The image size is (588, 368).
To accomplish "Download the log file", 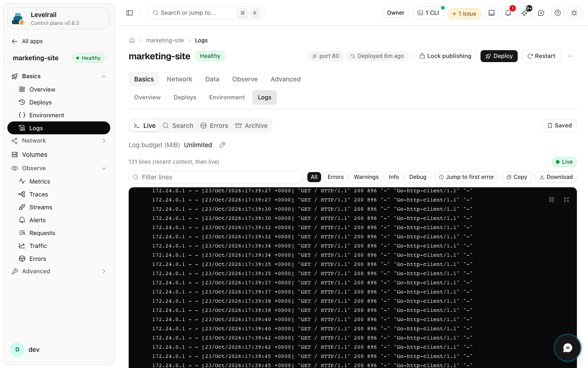I will coord(556,177).
